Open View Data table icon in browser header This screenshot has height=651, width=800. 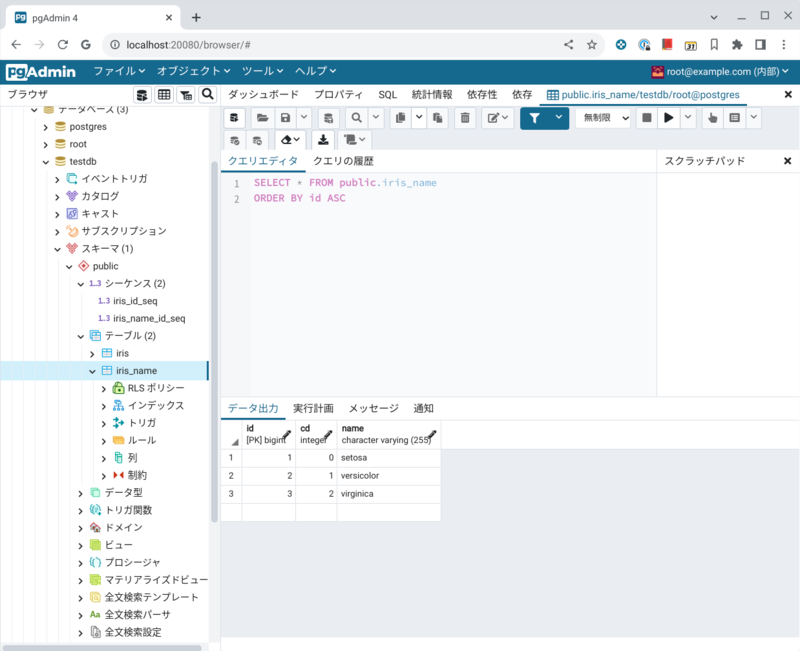pyautogui.click(x=164, y=94)
